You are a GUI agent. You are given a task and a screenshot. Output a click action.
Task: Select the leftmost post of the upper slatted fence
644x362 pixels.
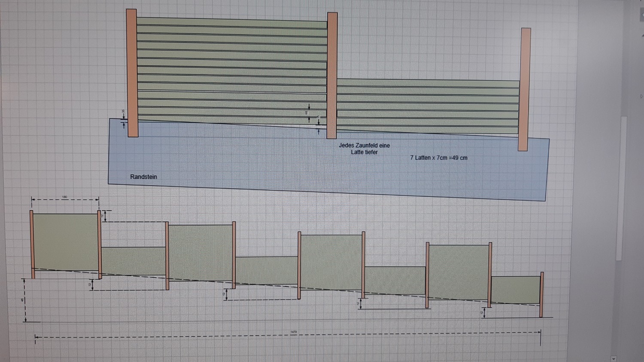tap(132, 73)
